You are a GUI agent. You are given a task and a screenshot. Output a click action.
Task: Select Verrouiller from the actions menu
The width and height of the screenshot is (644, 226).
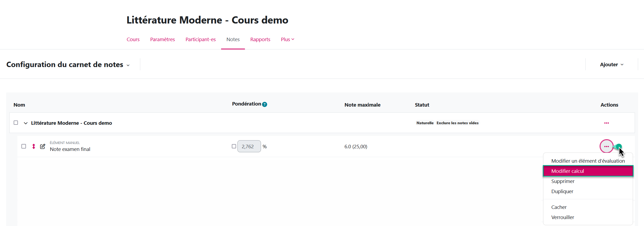pos(562,217)
